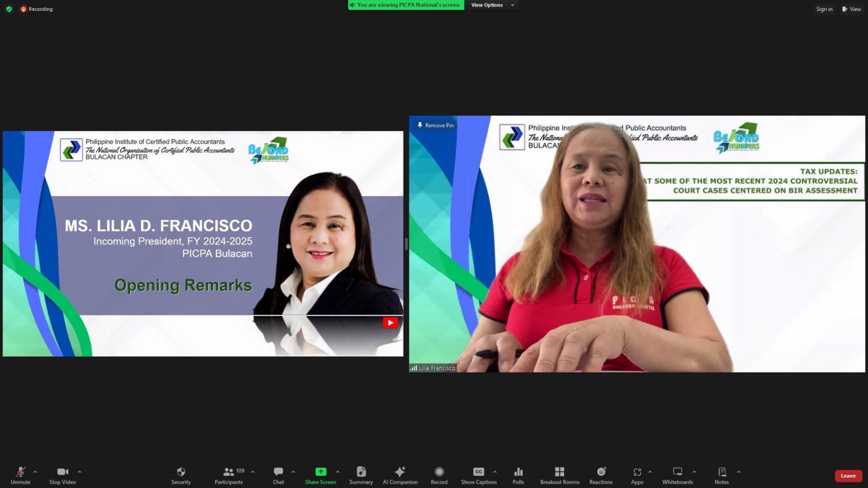The width and height of the screenshot is (868, 488).
Task: Open video options chevron next to Stop Video
Action: tap(79, 472)
